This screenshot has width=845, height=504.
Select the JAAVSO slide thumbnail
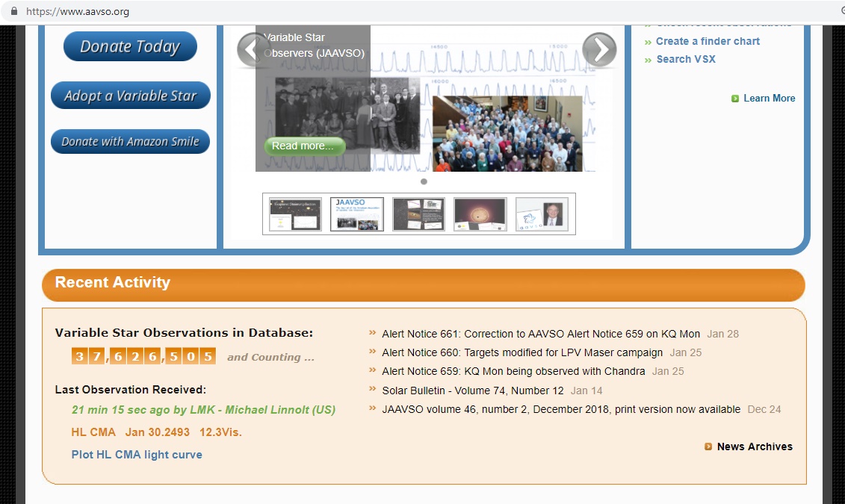[x=357, y=214]
